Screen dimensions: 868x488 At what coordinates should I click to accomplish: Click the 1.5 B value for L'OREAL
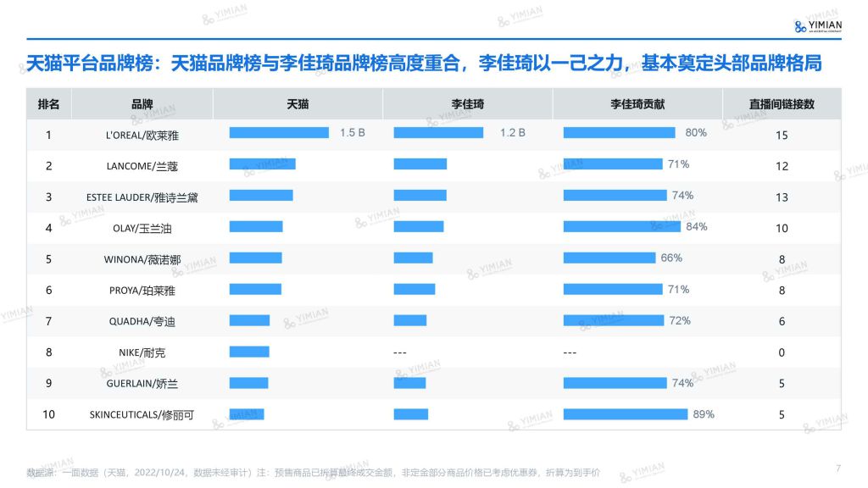coord(353,133)
